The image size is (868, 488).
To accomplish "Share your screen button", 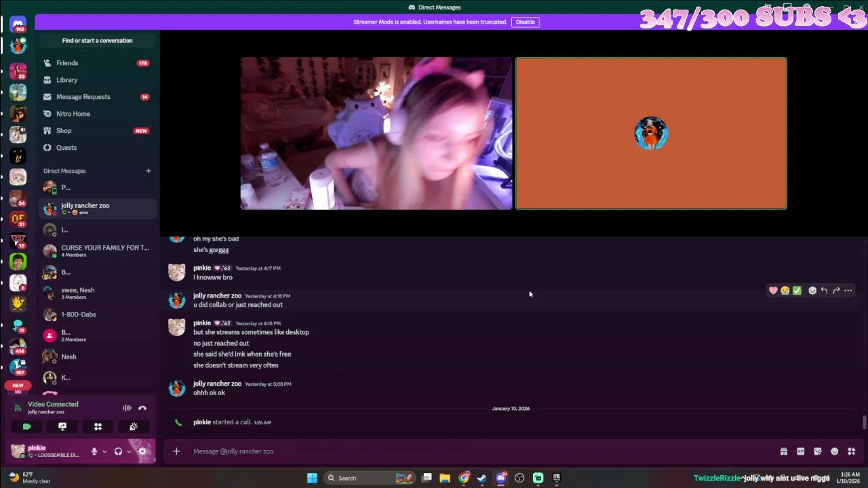I will click(x=62, y=426).
